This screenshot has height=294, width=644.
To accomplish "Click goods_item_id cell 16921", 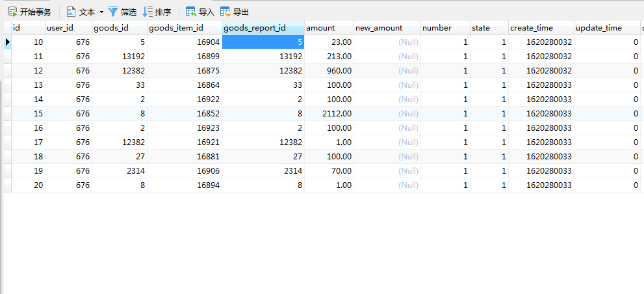I will click(185, 142).
